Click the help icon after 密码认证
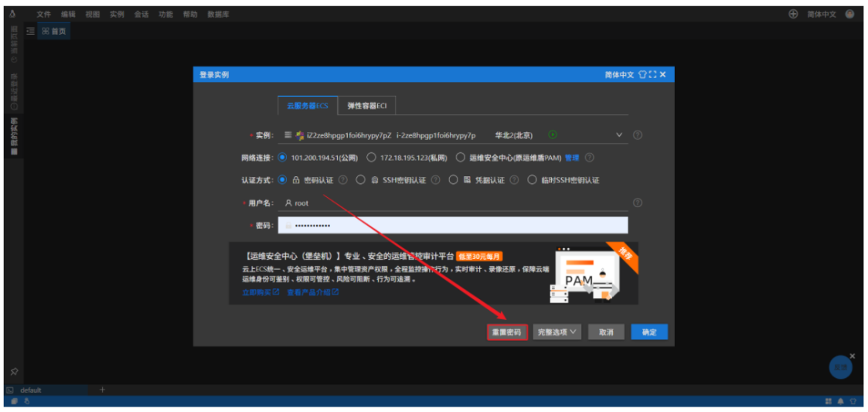Viewport: 868px width, 412px height. (343, 180)
